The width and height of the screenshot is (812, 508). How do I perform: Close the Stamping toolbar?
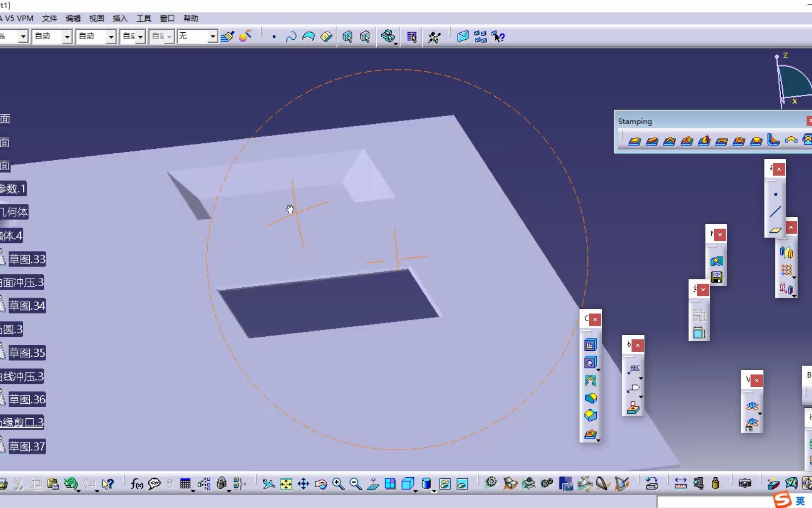809,121
